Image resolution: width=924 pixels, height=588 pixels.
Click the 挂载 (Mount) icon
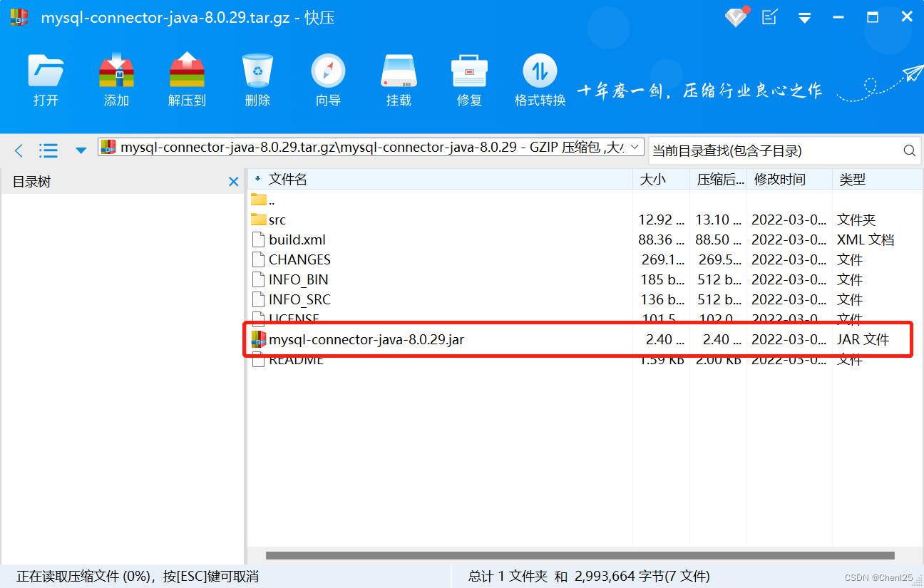coord(398,78)
